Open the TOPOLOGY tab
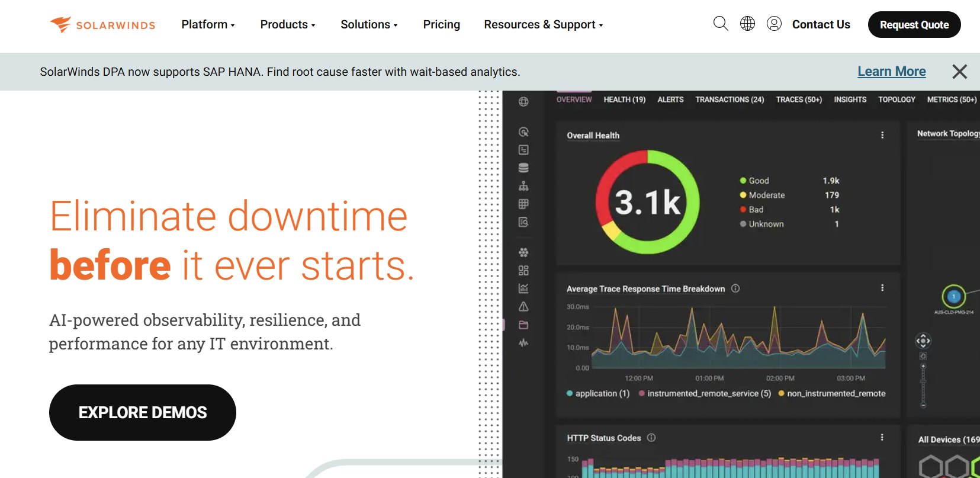This screenshot has width=980, height=478. click(x=897, y=100)
